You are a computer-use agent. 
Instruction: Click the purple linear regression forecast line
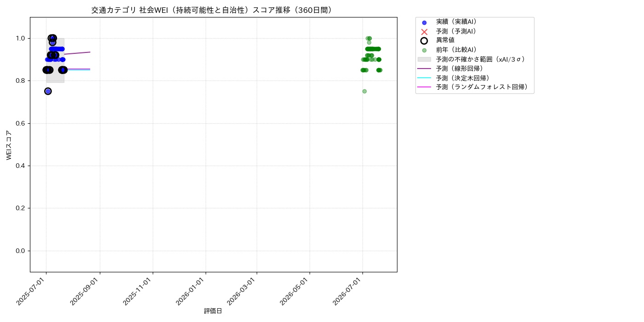point(77,53)
